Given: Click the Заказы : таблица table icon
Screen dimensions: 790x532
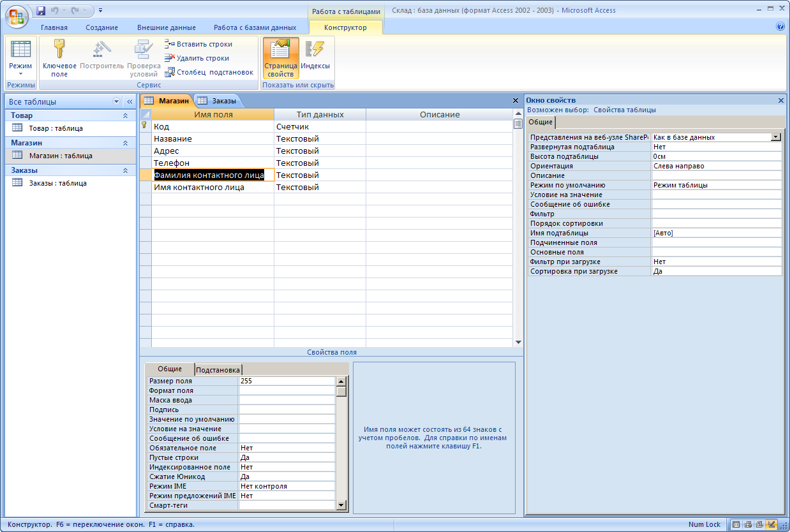Looking at the screenshot, I should point(17,182).
